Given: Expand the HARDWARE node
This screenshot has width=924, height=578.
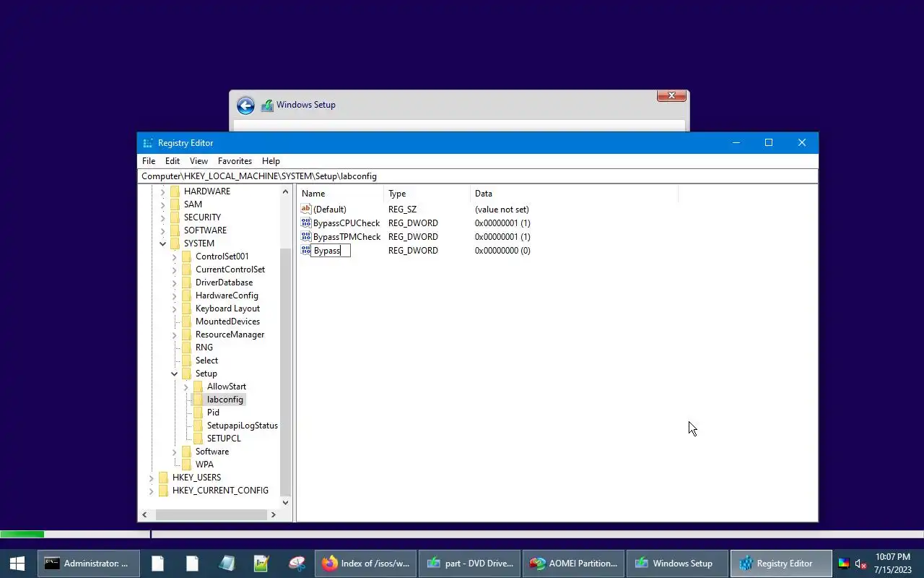Looking at the screenshot, I should (x=162, y=191).
